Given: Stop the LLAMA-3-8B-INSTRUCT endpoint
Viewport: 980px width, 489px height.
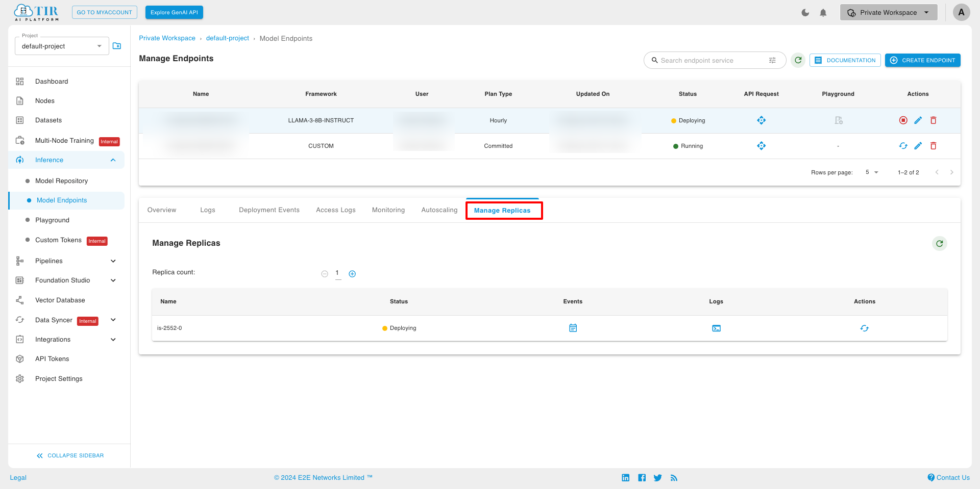Looking at the screenshot, I should click(x=903, y=120).
